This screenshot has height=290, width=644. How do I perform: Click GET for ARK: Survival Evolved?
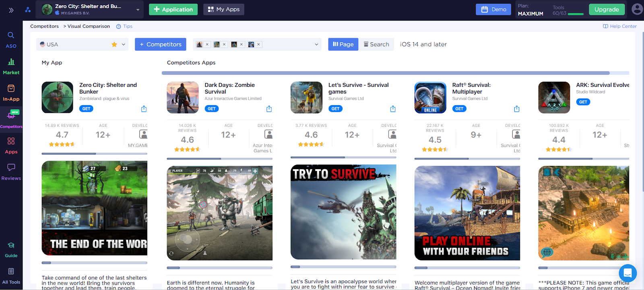[x=583, y=102]
